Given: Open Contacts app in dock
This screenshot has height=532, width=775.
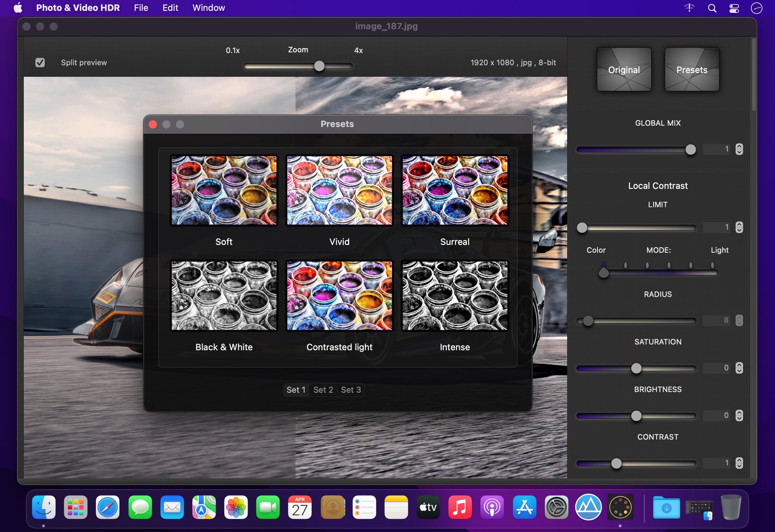Looking at the screenshot, I should [x=332, y=508].
